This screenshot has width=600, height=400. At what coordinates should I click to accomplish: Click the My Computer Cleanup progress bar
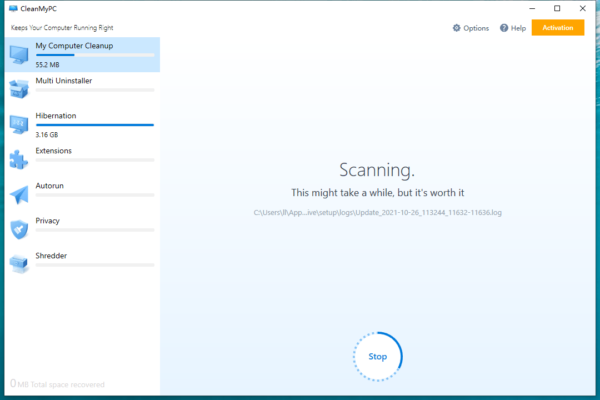[95, 55]
